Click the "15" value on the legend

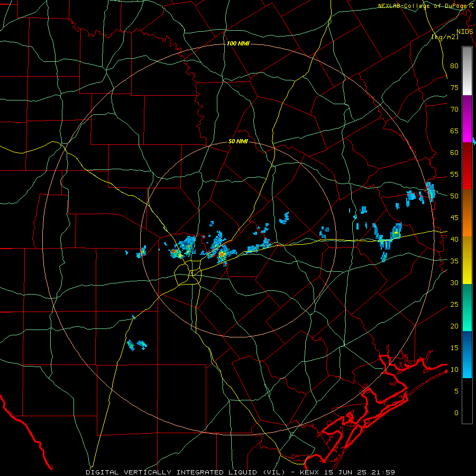tap(454, 348)
